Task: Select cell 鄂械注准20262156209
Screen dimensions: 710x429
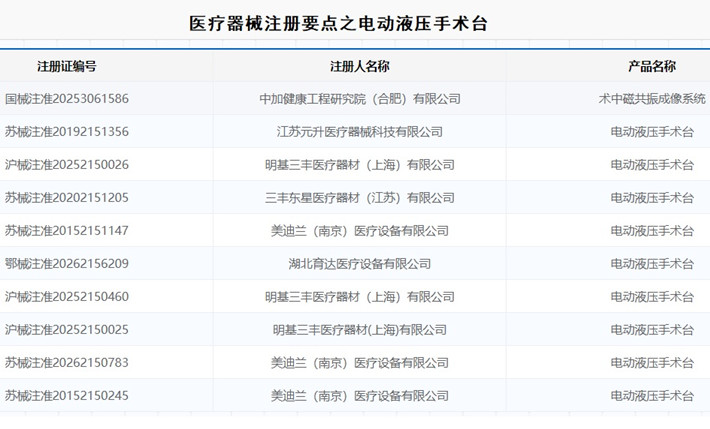Action: [67, 264]
